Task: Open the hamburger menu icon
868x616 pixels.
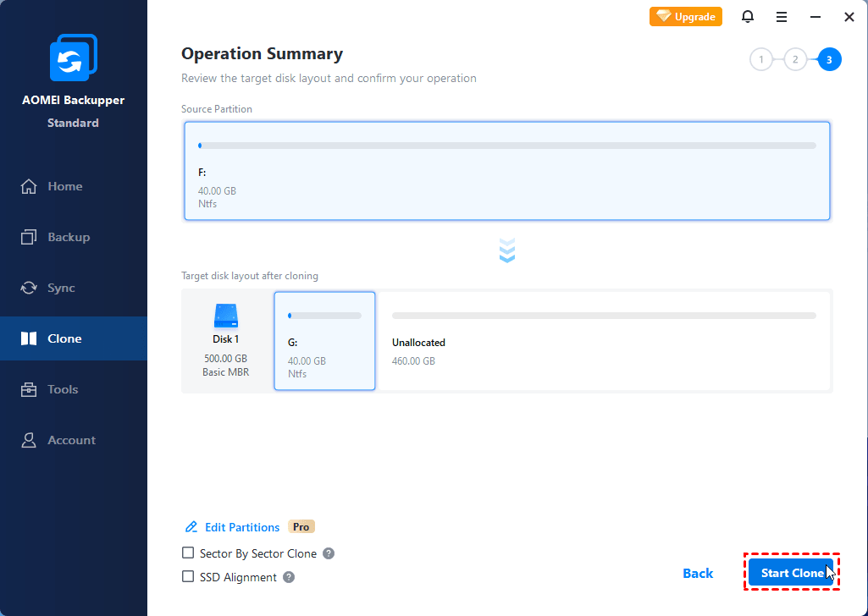Action: 782,17
